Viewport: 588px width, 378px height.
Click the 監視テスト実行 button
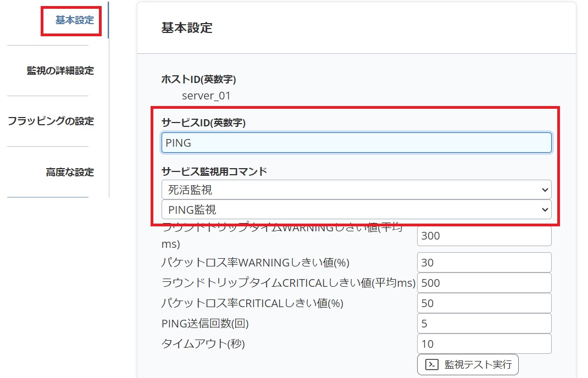click(467, 364)
